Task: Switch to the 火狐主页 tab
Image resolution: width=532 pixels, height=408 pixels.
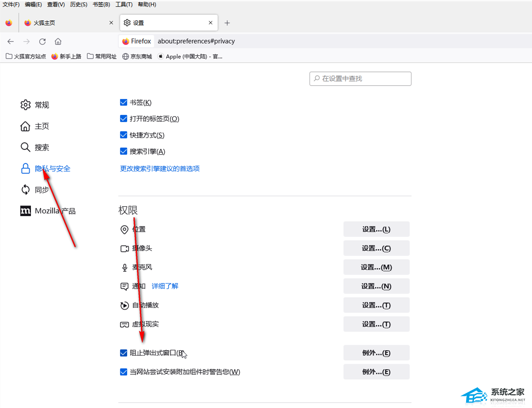Action: (x=68, y=23)
